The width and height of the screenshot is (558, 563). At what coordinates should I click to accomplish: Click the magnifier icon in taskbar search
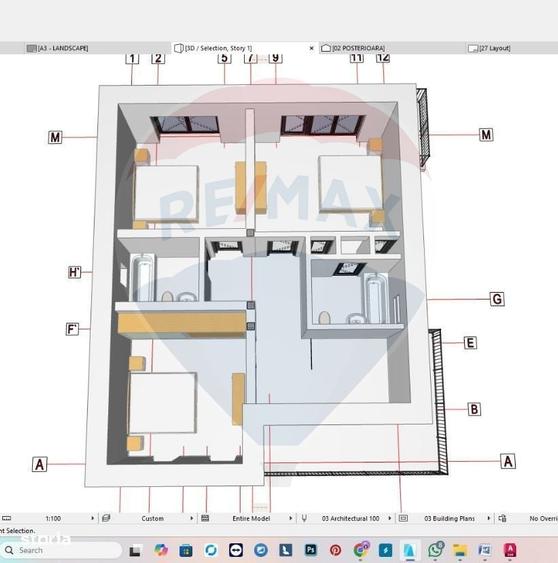click(x=9, y=550)
